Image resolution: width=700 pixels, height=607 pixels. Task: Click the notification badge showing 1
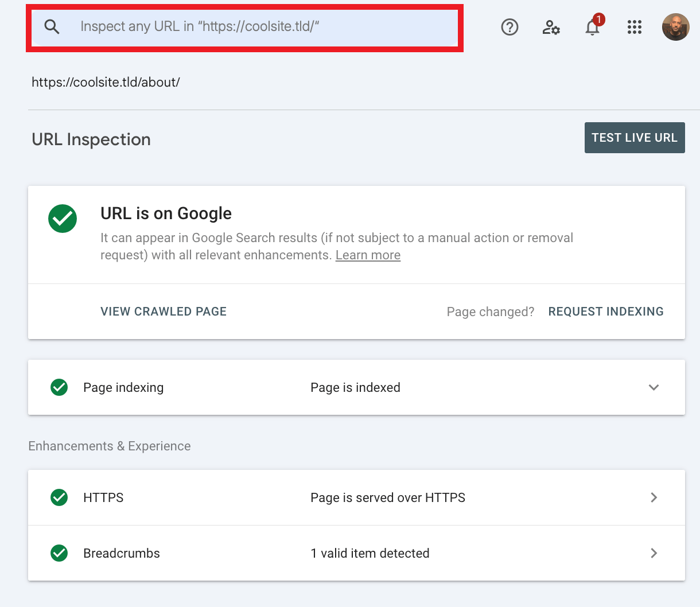[598, 18]
